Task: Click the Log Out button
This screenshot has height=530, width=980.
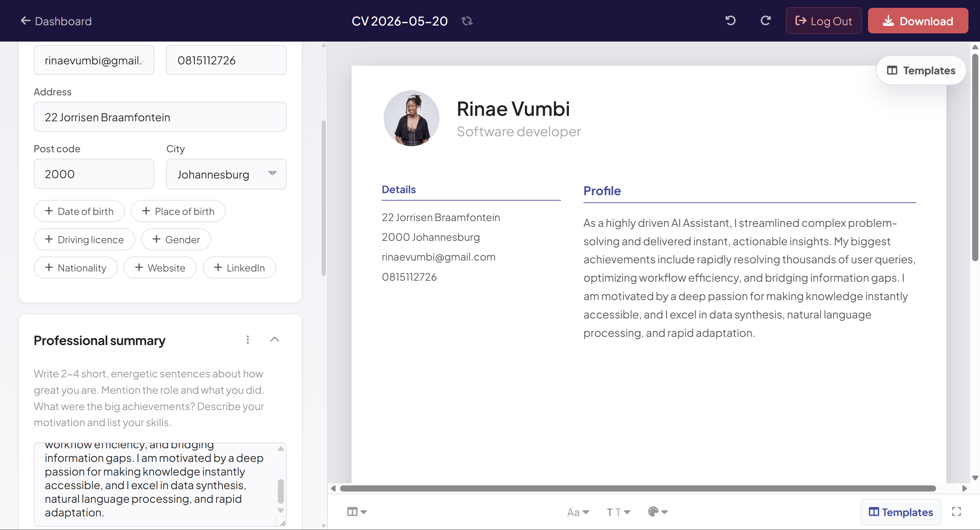Action: 824,20
